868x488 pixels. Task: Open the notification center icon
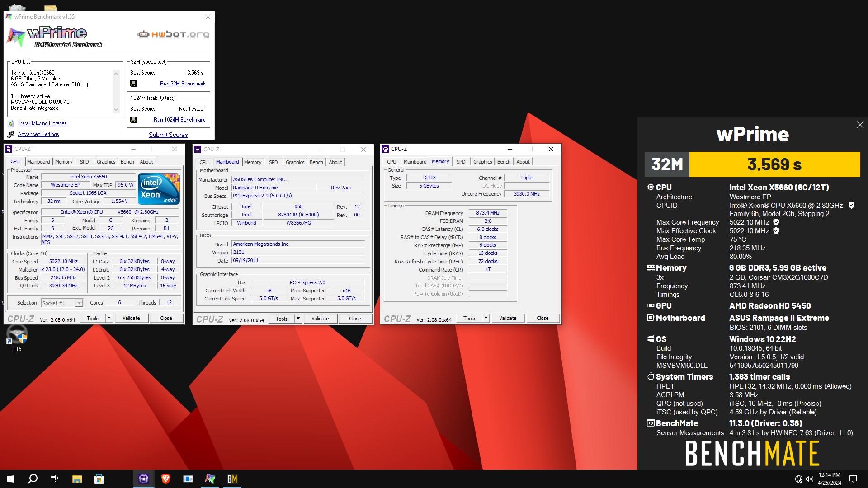click(x=853, y=479)
